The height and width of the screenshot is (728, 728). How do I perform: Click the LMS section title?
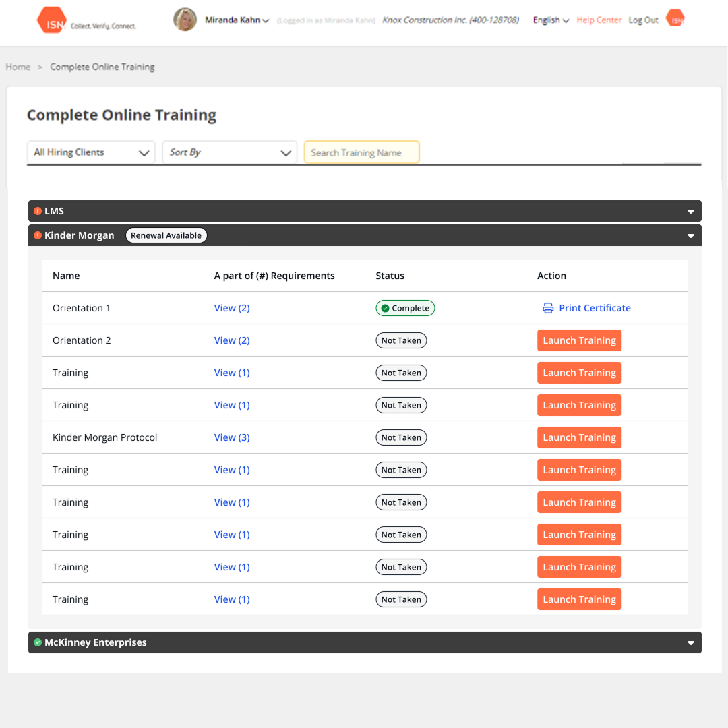55,211
